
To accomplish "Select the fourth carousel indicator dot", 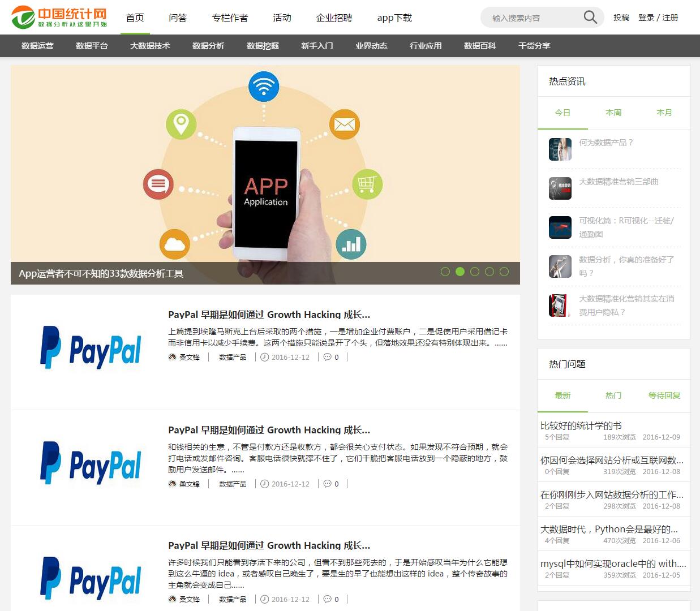I will pos(489,272).
